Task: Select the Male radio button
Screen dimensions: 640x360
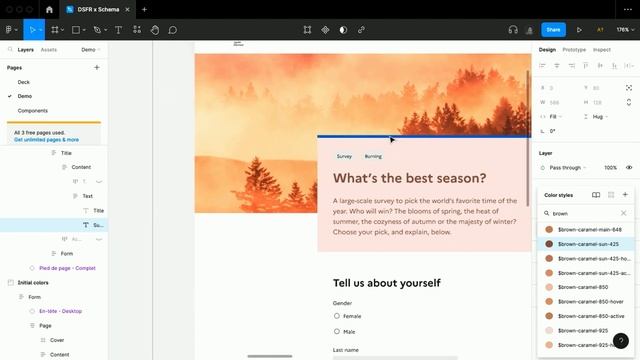Action: point(337,331)
